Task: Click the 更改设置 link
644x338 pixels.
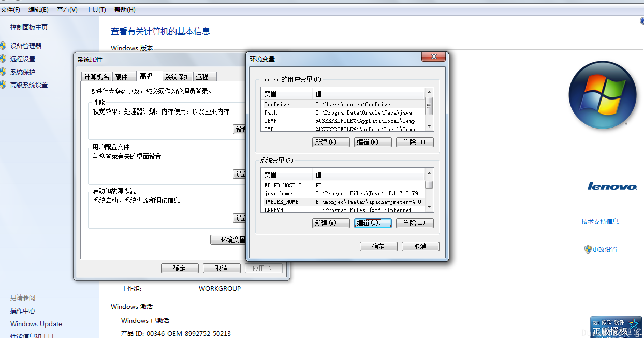Action: [605, 249]
